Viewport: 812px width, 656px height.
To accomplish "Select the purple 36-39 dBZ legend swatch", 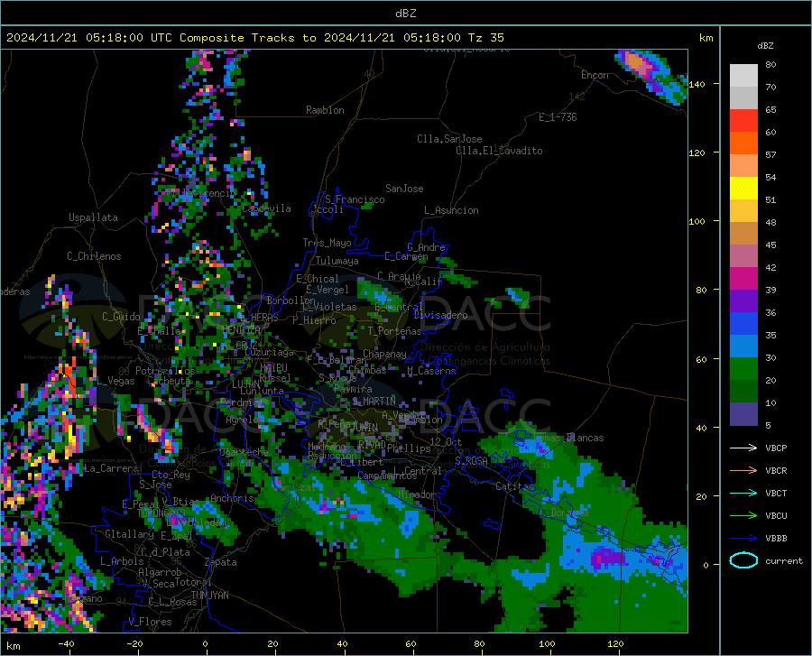I will pos(743,301).
